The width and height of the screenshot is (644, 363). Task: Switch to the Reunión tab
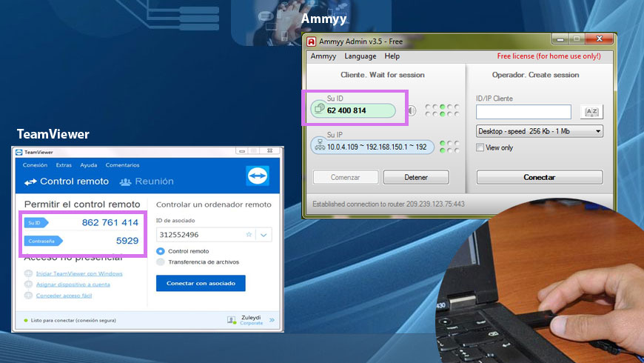click(x=147, y=181)
